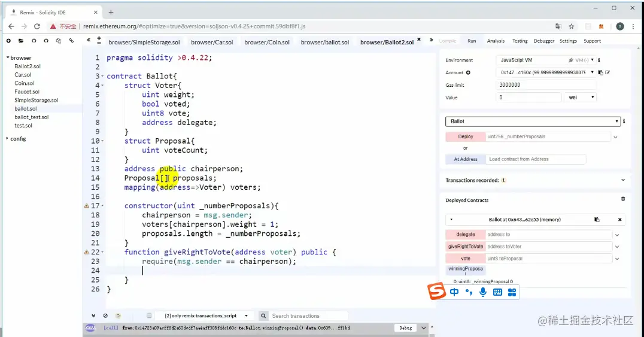Open the Sogou toolbox grid icon
This screenshot has width=644, height=337.
coord(512,292)
